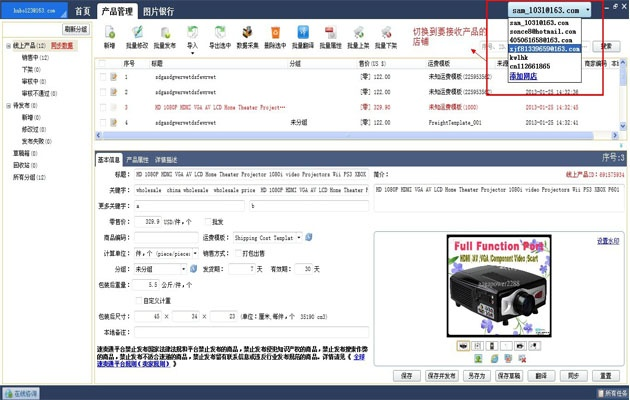Screen dimensions: 630x400
Task: Click the web image icon under thumbnails
Action: tap(494, 358)
